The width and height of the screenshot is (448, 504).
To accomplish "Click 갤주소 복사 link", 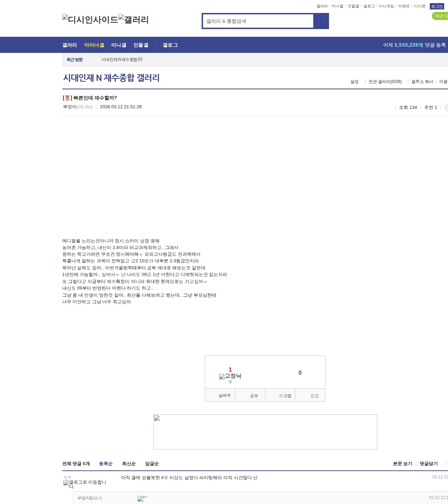I will pos(422,82).
